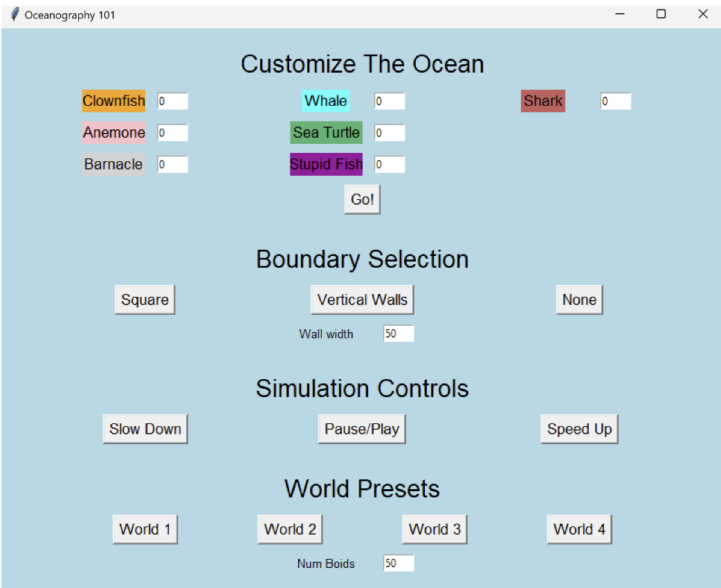Click the Go! button
This screenshot has width=721, height=588.
pos(363,199)
